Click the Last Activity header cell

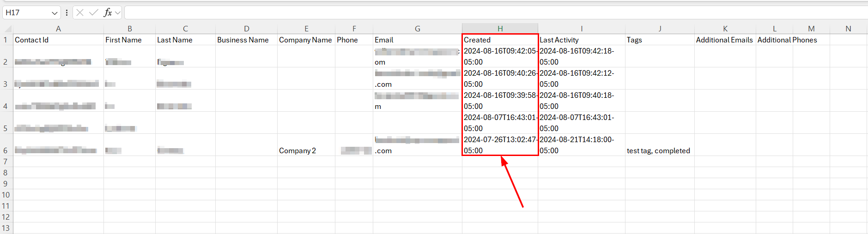(x=581, y=40)
